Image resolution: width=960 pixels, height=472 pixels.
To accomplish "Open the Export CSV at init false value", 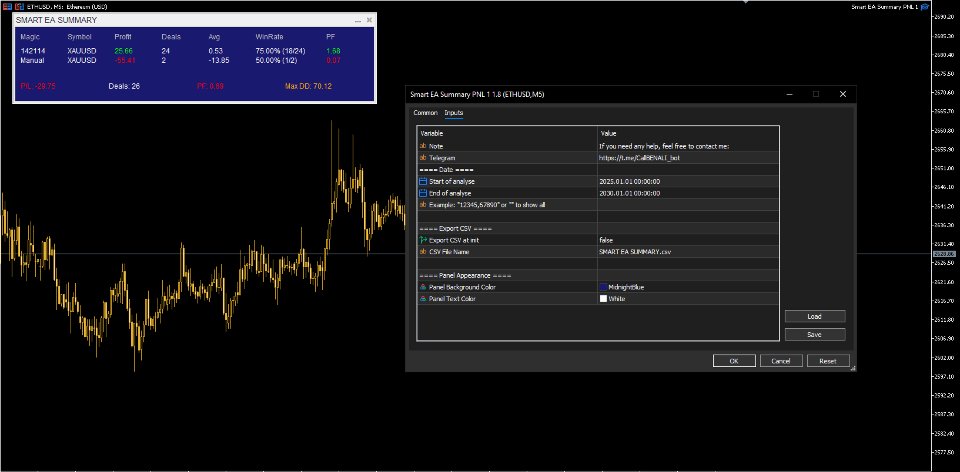I will point(688,240).
